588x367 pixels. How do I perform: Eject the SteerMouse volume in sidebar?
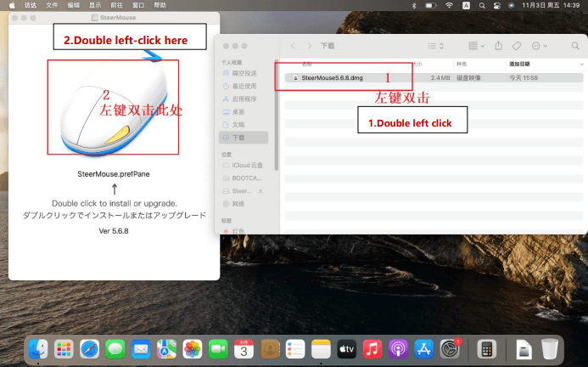pos(260,191)
